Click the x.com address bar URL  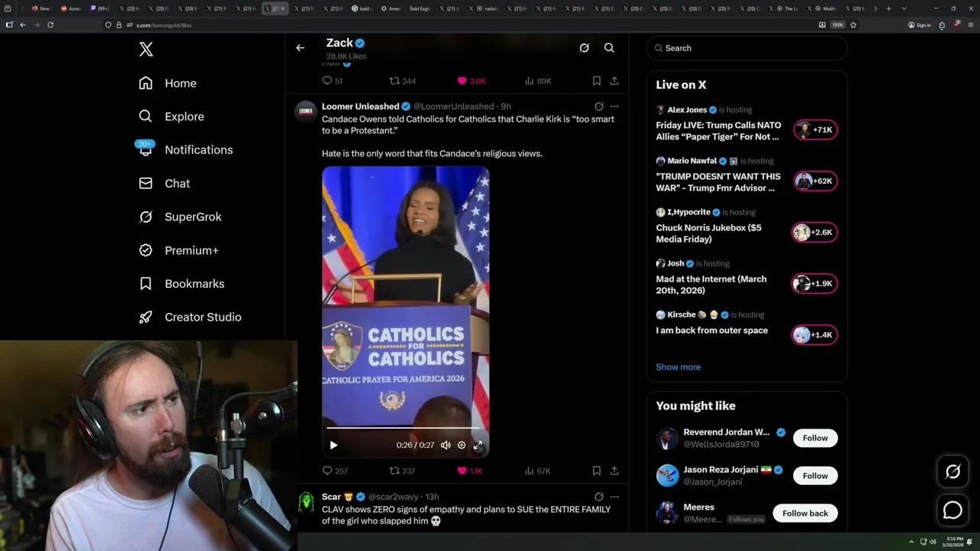coord(164,25)
